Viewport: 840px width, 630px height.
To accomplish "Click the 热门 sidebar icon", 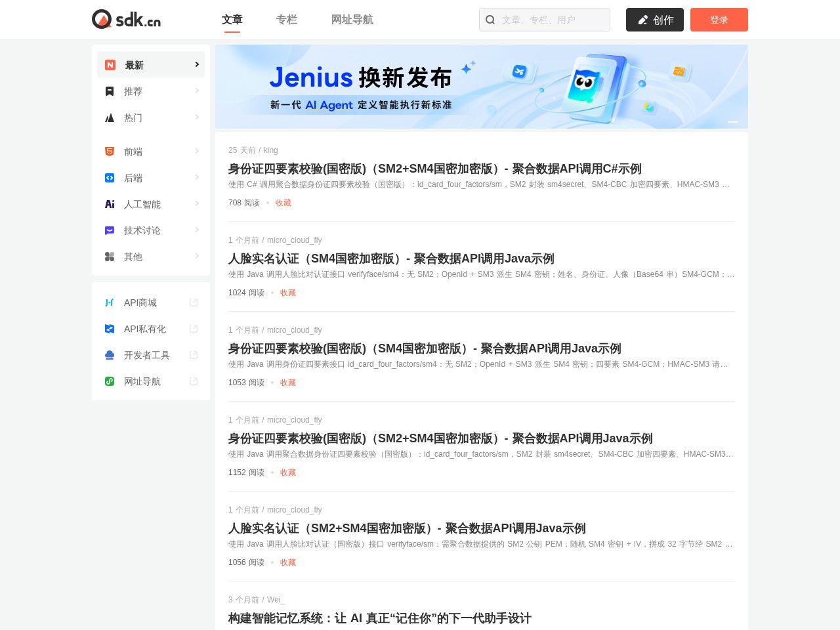I will (x=110, y=117).
